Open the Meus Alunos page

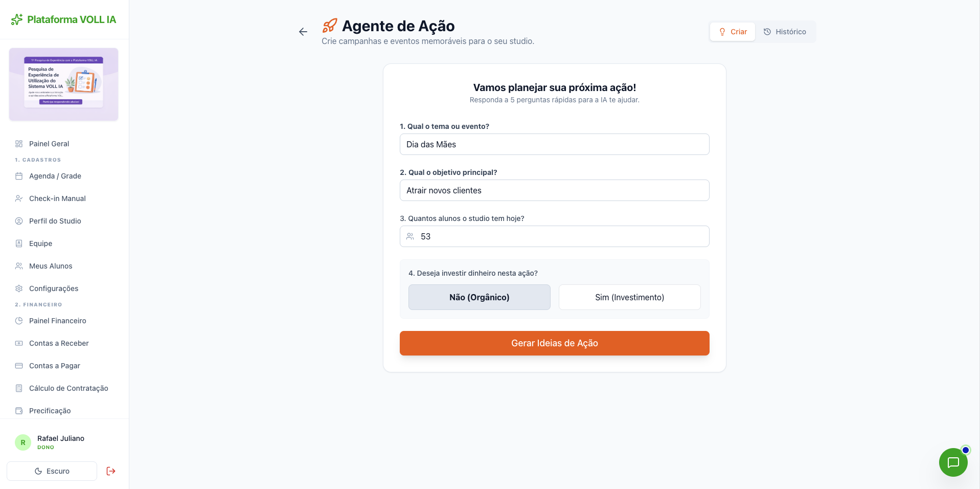pyautogui.click(x=51, y=266)
